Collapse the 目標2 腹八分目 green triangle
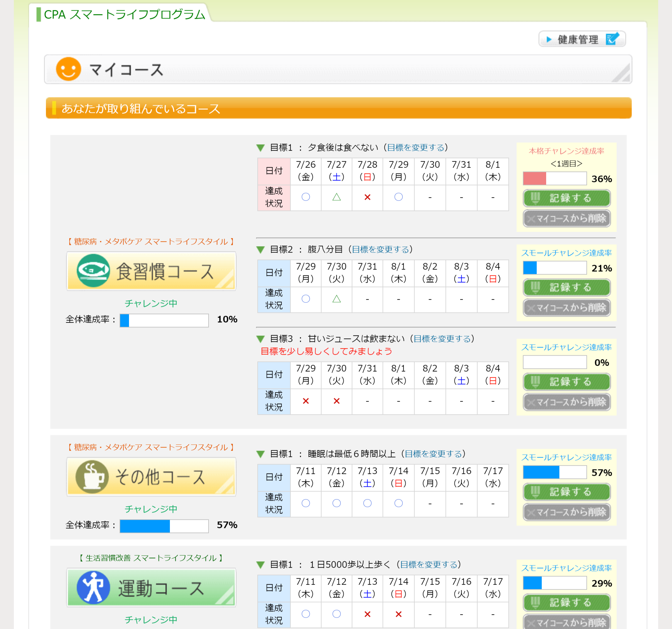This screenshot has height=629, width=672. point(260,250)
